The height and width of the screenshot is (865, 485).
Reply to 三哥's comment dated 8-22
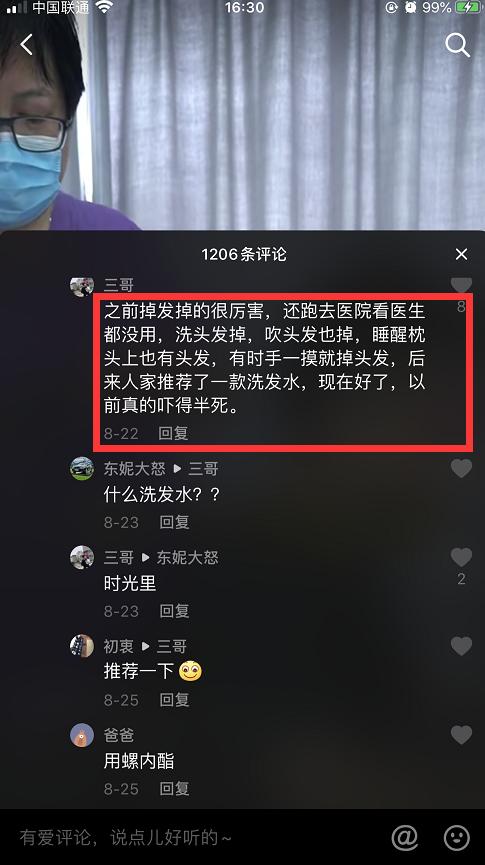[173, 433]
